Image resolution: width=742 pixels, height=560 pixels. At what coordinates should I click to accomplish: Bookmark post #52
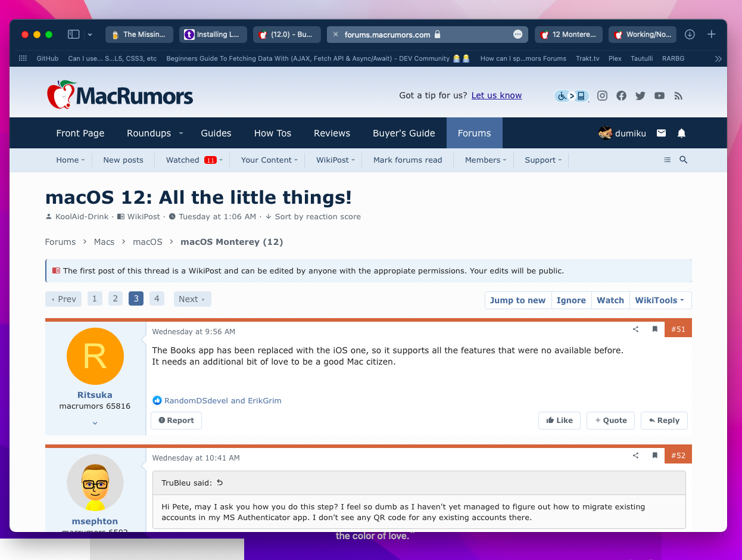tap(654, 455)
